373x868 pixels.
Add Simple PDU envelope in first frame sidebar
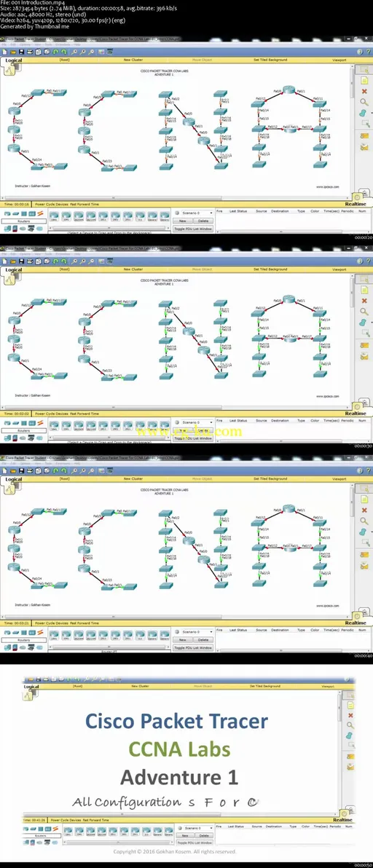364,135
